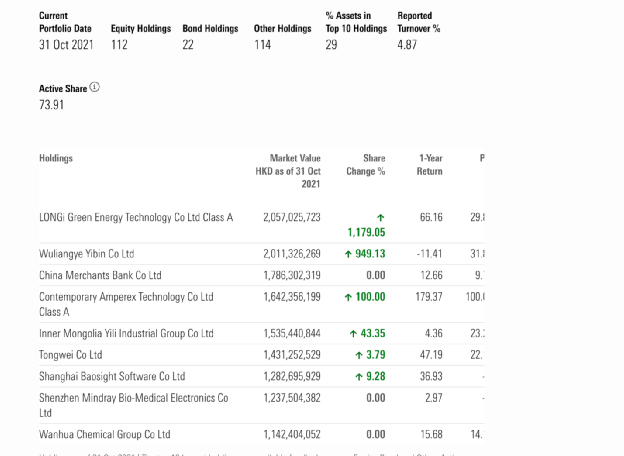
Task: Open Tongwei Co Ltd holding
Action: pos(70,355)
